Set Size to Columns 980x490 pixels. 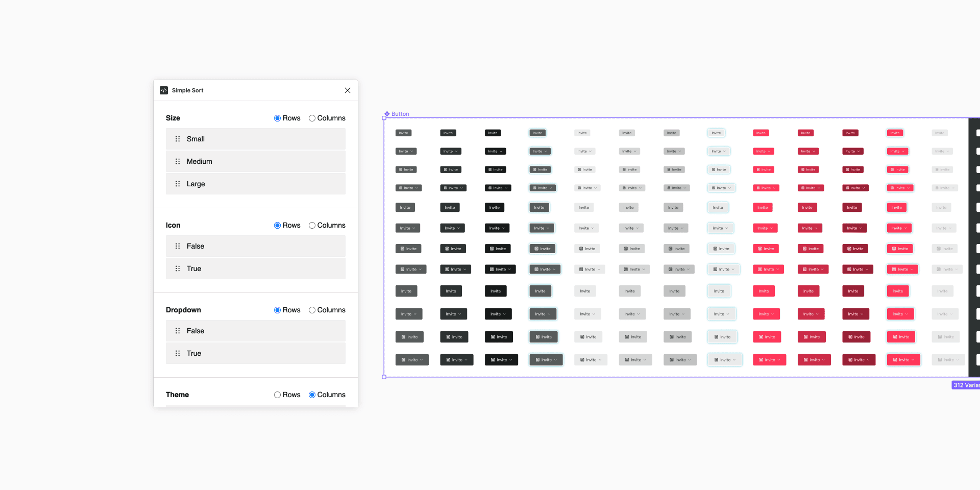coord(312,118)
